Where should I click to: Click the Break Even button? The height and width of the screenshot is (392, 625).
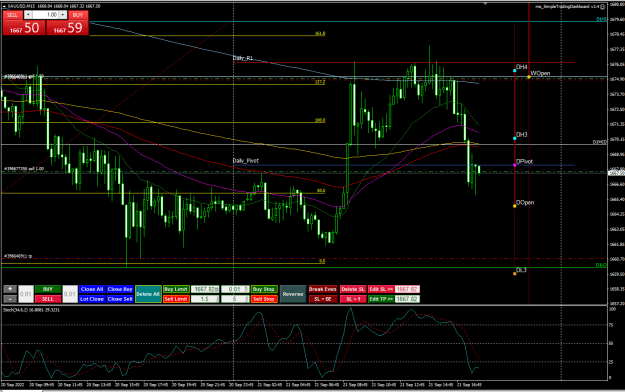pyautogui.click(x=323, y=289)
